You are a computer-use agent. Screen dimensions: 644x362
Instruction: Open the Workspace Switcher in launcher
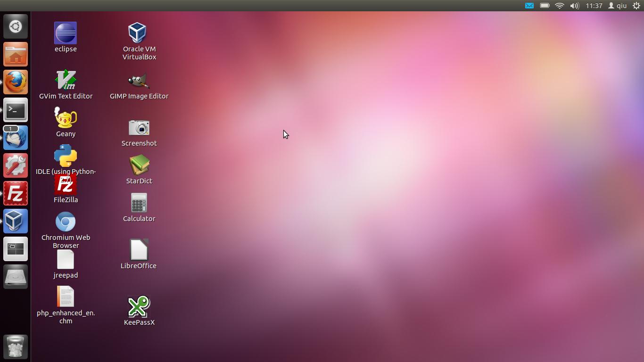coord(16,249)
